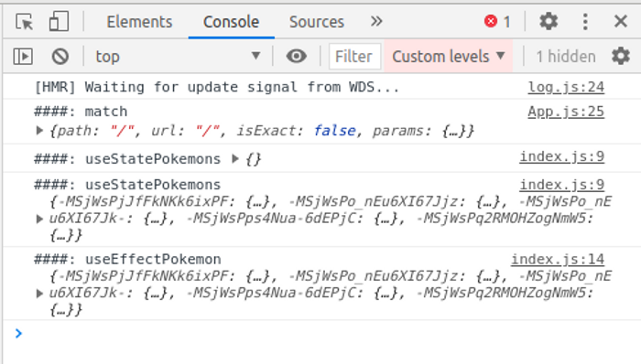The height and width of the screenshot is (364, 641).
Task: Open the App.js:25 source link
Action: (x=566, y=112)
